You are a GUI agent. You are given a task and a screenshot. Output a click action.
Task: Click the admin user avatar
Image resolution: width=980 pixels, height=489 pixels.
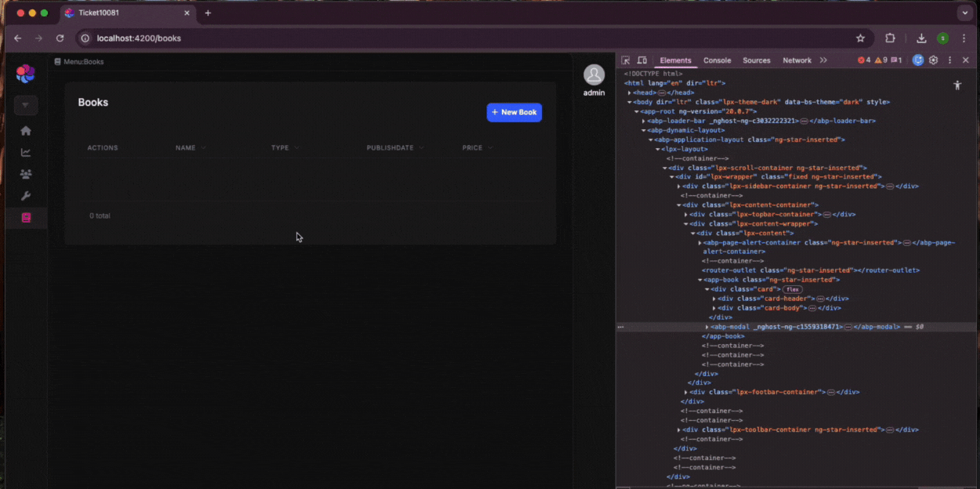click(594, 75)
